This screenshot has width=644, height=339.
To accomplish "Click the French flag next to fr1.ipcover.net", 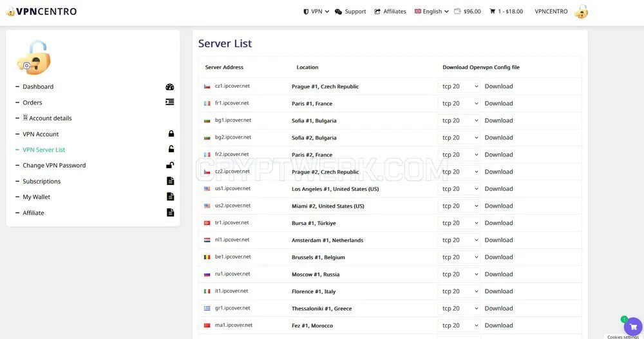I will click(x=207, y=104).
